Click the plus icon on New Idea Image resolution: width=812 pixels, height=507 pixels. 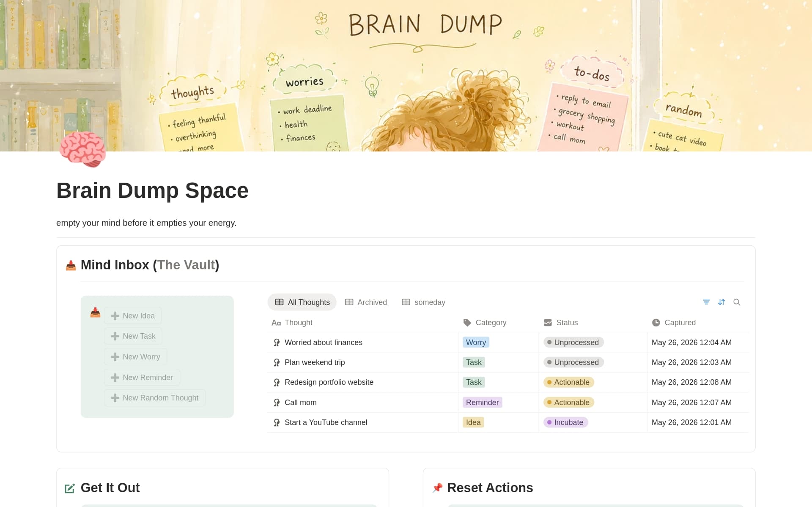[115, 316]
